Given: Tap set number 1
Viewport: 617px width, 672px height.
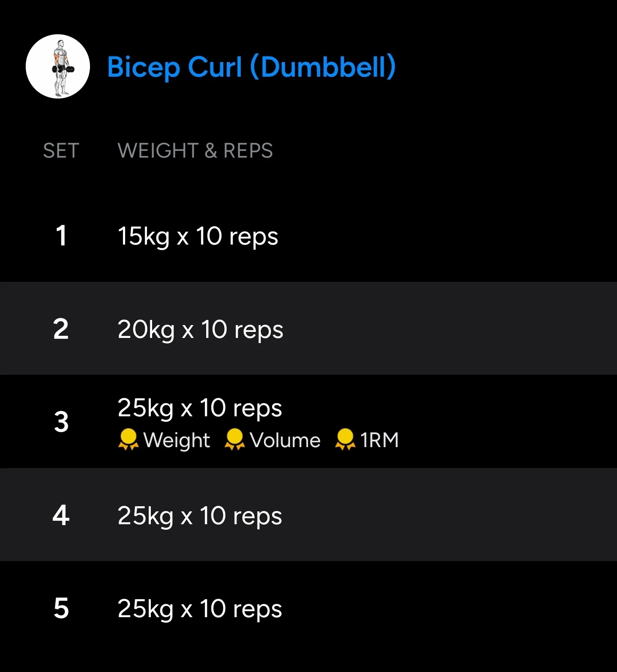Looking at the screenshot, I should (x=61, y=236).
